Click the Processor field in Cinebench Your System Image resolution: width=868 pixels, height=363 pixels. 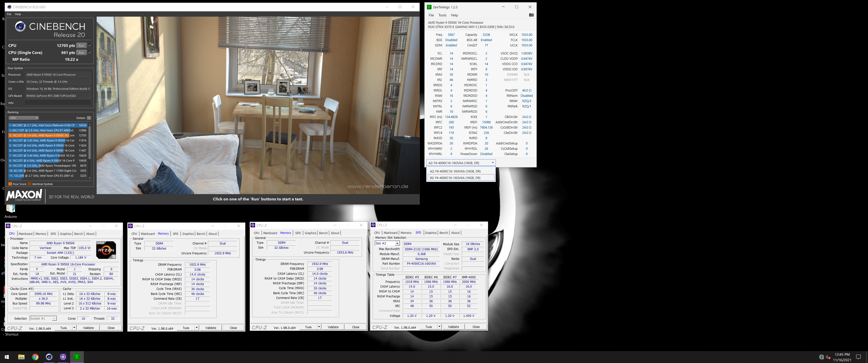pos(58,74)
